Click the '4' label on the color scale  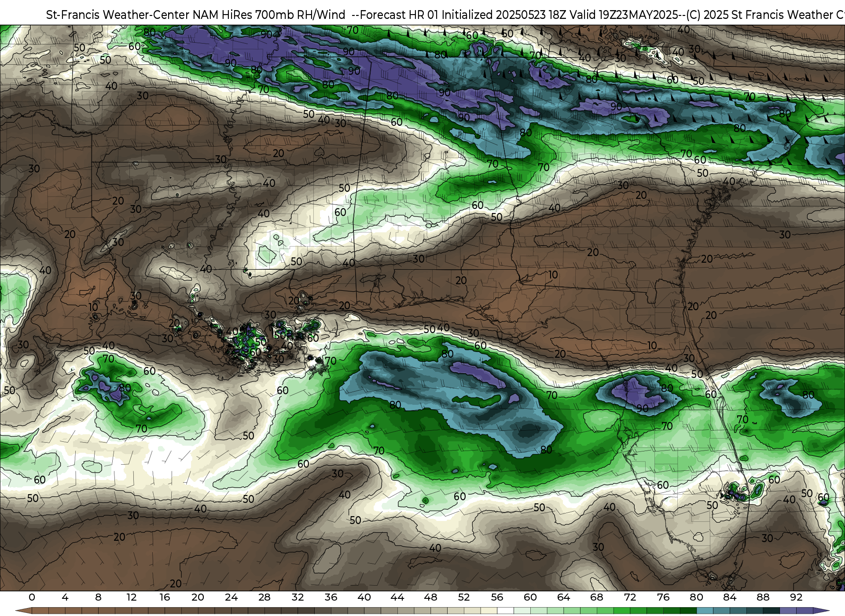[x=65, y=597]
